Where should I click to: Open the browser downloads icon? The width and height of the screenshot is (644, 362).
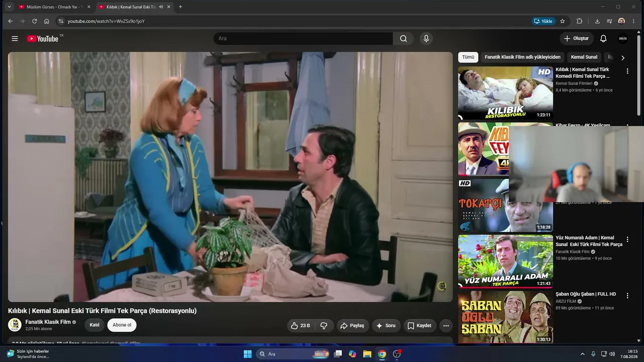pos(597,21)
